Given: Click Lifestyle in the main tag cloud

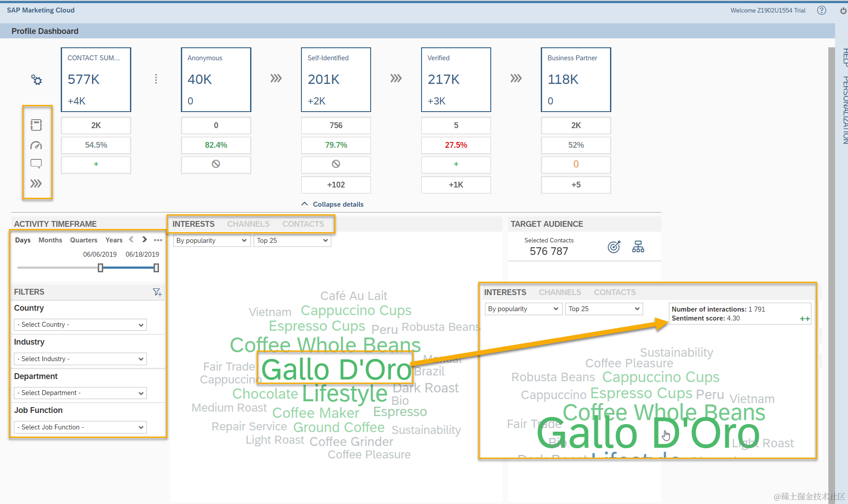Looking at the screenshot, I should (345, 394).
